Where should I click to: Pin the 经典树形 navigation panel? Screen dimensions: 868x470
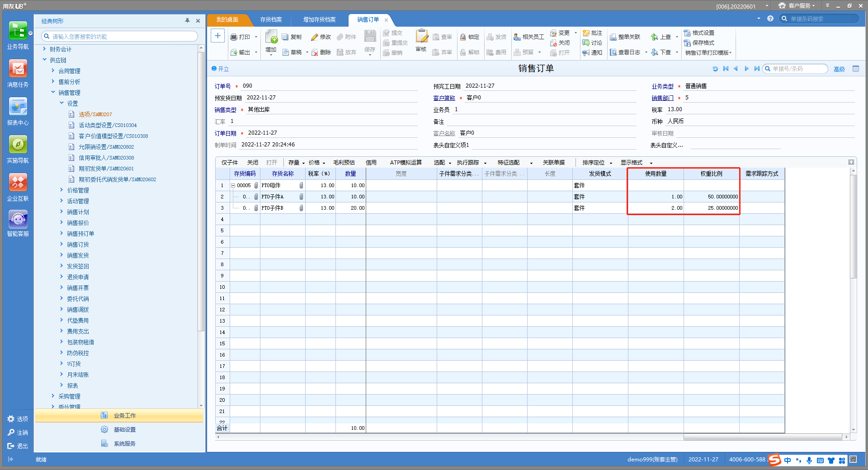point(187,21)
